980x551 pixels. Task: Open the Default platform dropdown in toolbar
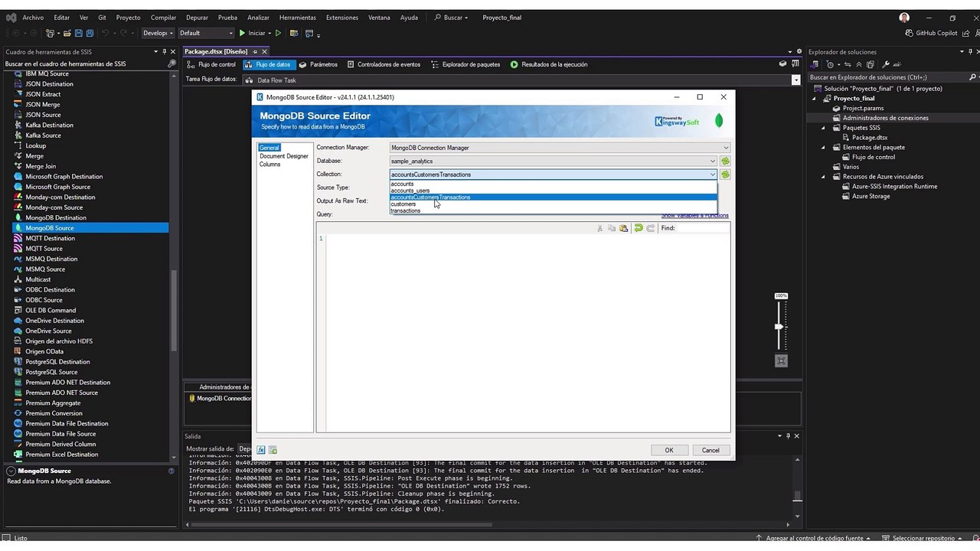point(206,33)
